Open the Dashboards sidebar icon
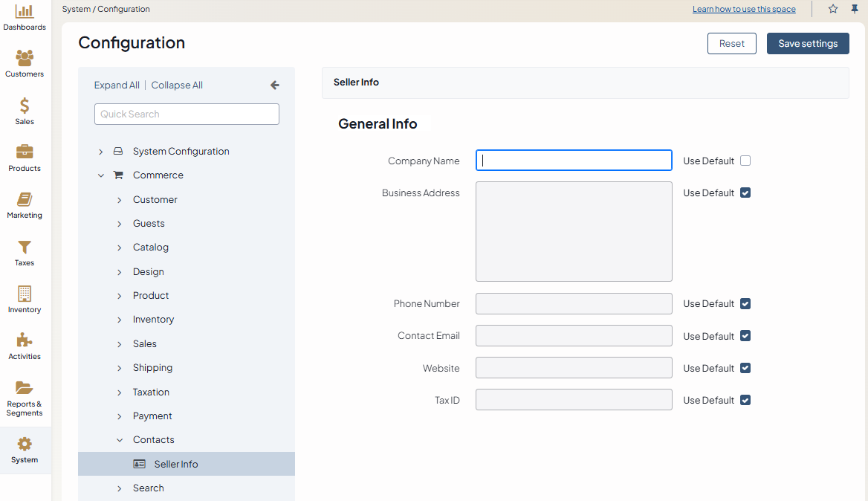This screenshot has height=501, width=868. tap(25, 12)
